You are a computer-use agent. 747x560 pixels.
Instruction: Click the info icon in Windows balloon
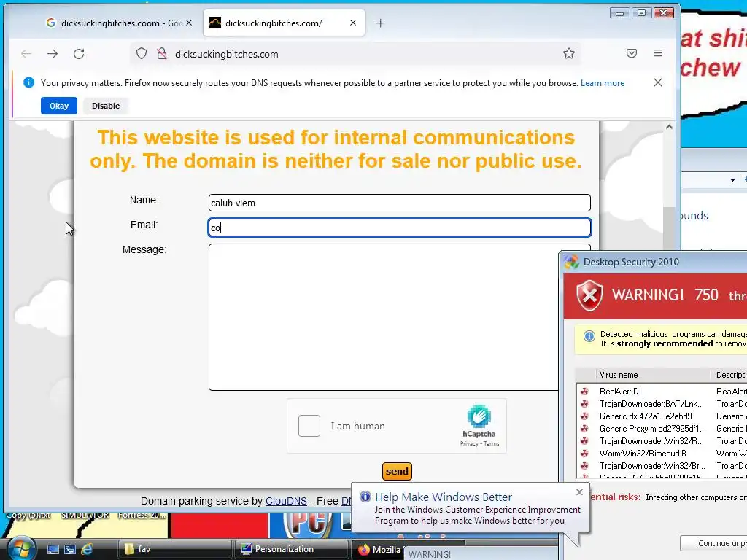pos(365,497)
